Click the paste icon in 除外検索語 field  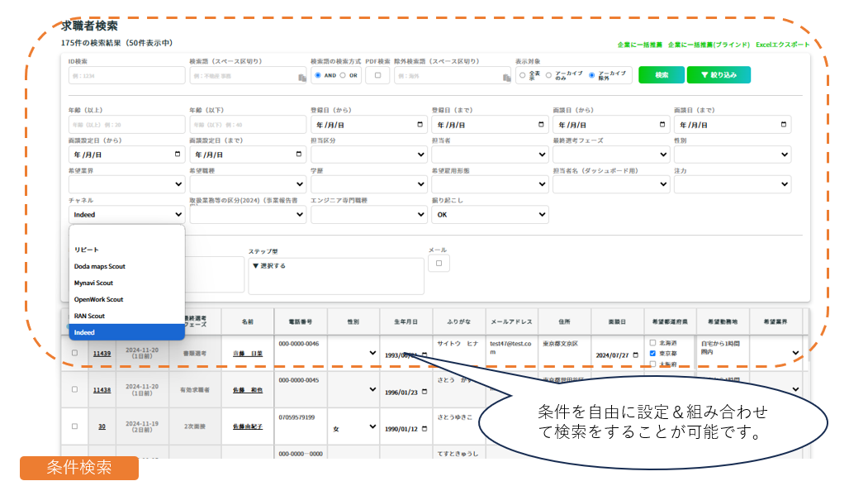click(x=506, y=77)
